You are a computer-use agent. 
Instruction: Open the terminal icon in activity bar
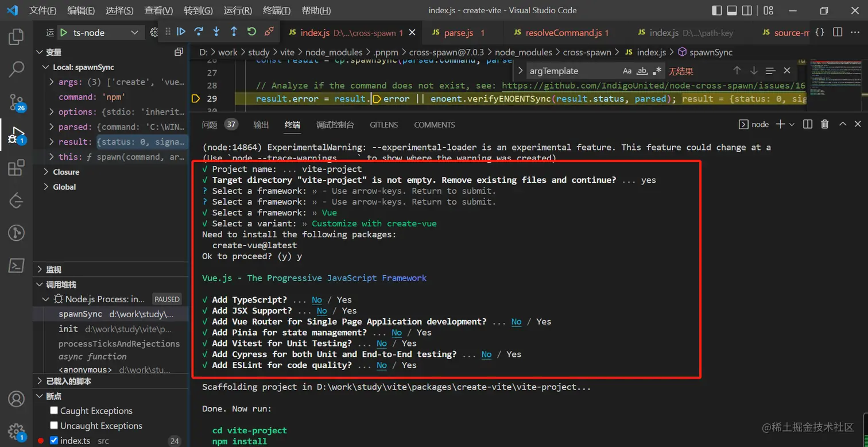(16, 265)
